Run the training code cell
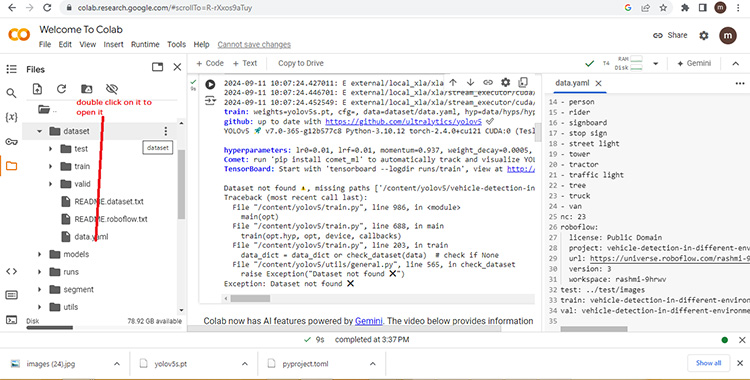 [x=210, y=85]
